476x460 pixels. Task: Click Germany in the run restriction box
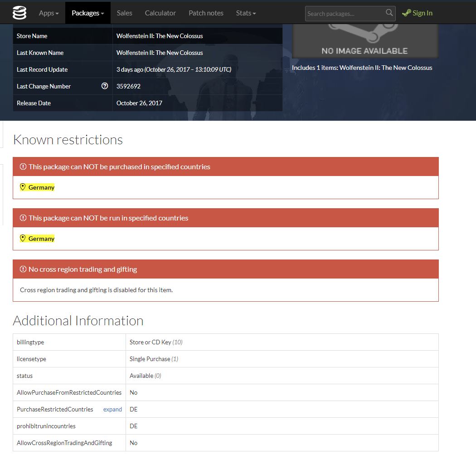(x=41, y=239)
